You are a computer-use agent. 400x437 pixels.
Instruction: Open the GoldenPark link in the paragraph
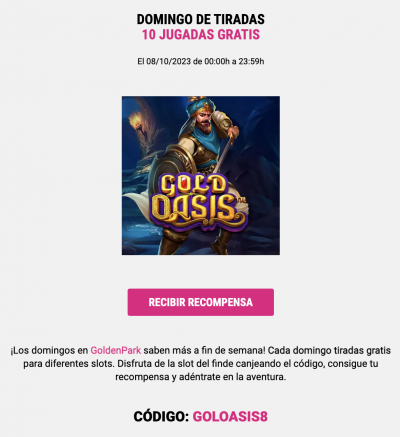click(116, 350)
